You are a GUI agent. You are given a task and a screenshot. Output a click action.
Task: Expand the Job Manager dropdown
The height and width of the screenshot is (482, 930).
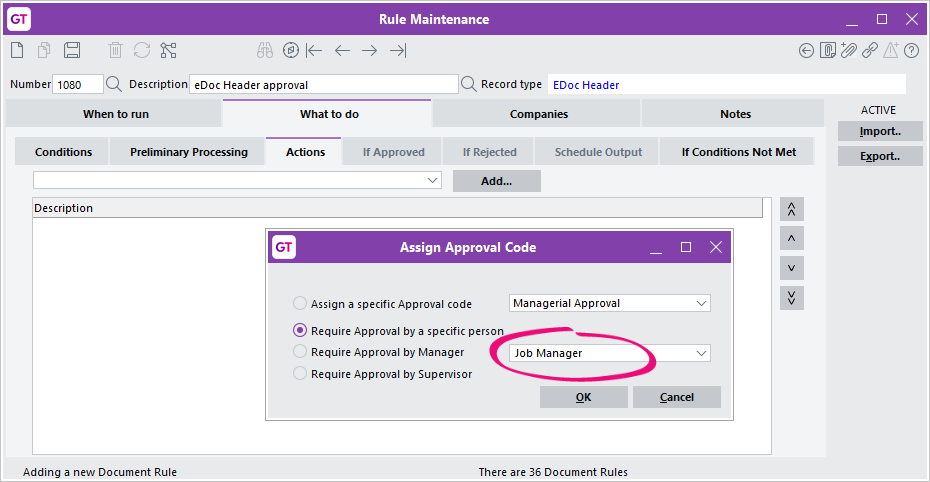click(x=702, y=353)
